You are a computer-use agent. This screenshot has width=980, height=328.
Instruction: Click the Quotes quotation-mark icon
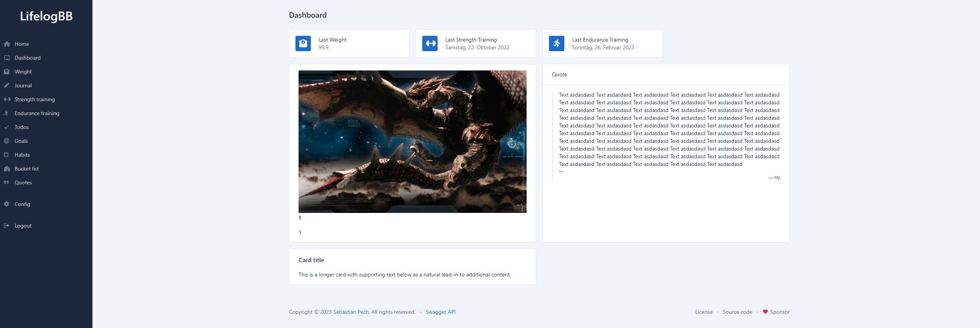coord(7,182)
